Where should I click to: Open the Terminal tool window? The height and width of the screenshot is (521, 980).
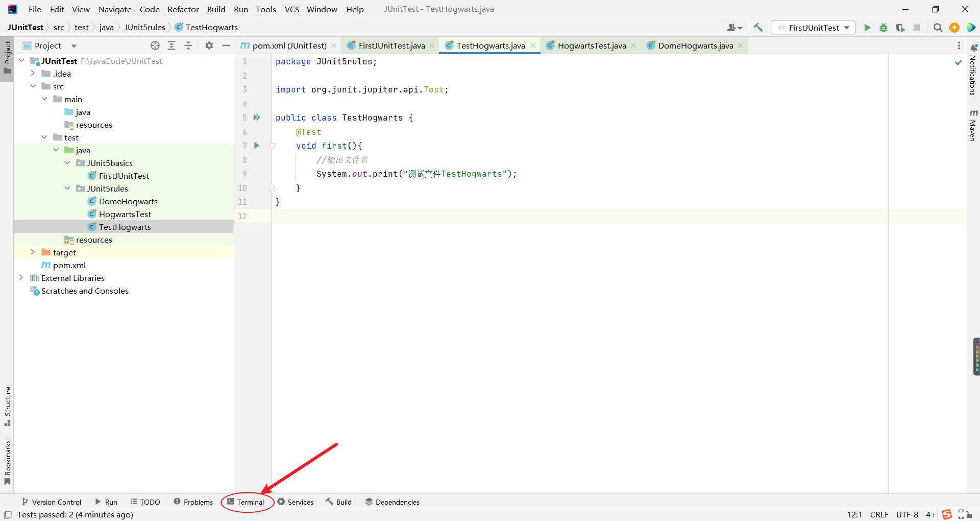[x=246, y=502]
